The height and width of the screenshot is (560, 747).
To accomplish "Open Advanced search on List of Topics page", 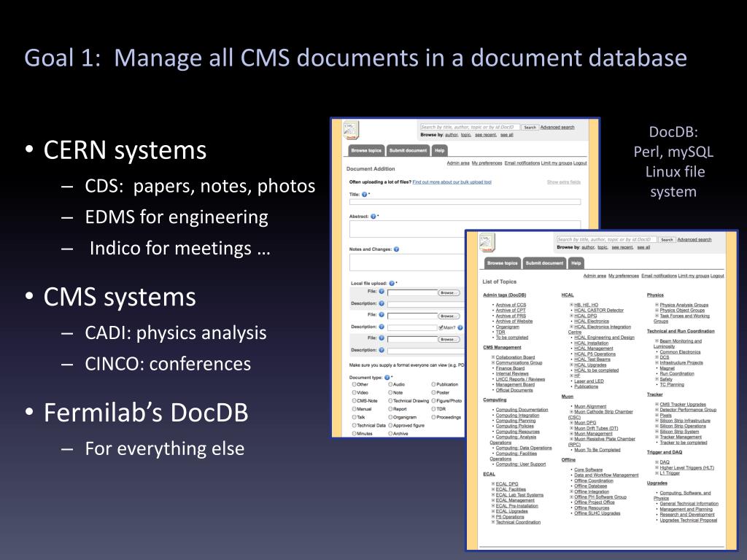I will (x=694, y=239).
